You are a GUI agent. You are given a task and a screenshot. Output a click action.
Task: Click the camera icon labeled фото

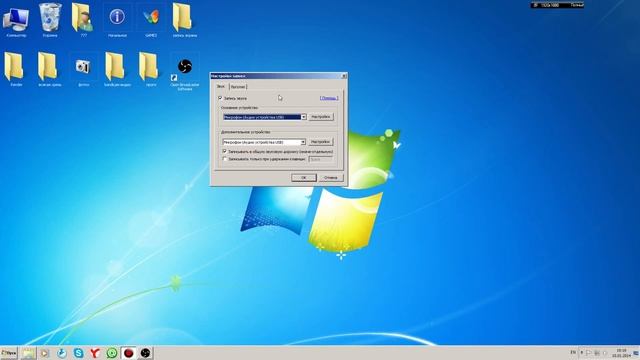[x=83, y=69]
